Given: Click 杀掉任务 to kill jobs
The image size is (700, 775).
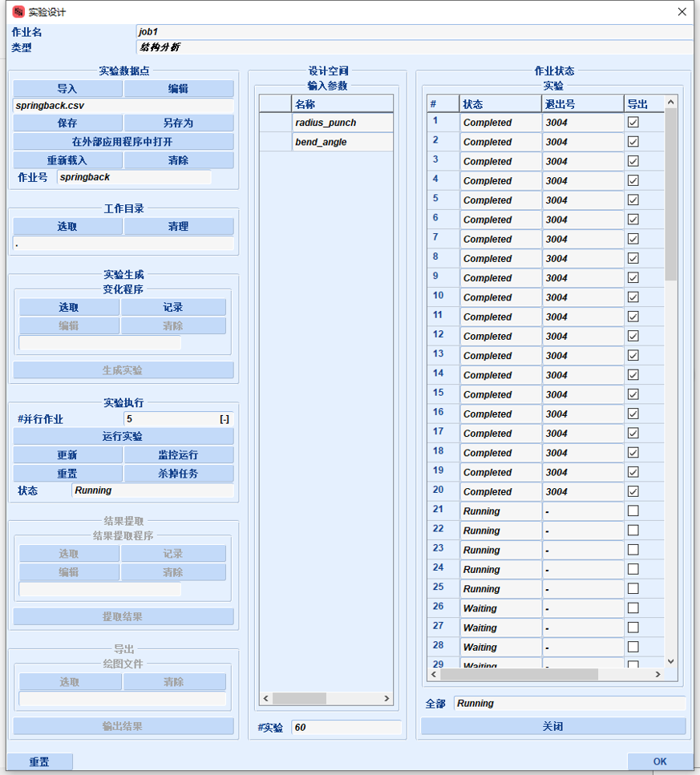Looking at the screenshot, I should click(x=178, y=474).
